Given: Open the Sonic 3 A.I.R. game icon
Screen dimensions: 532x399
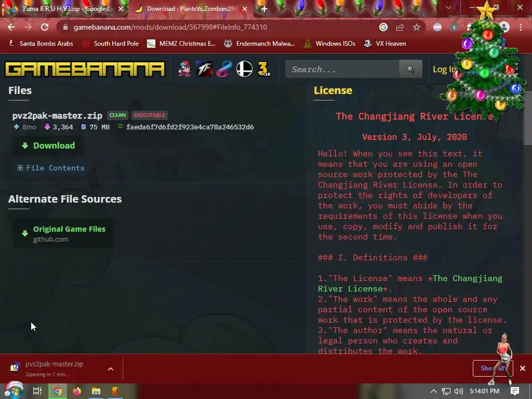Looking at the screenshot, I should pyautogui.click(x=264, y=69).
